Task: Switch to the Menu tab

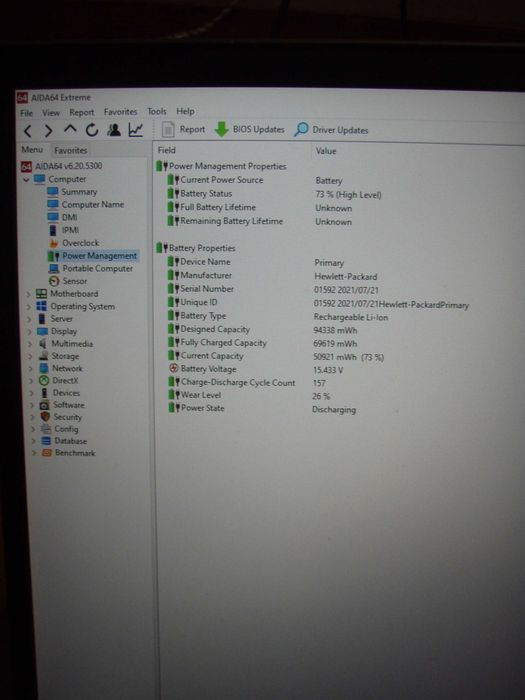Action: (32, 150)
